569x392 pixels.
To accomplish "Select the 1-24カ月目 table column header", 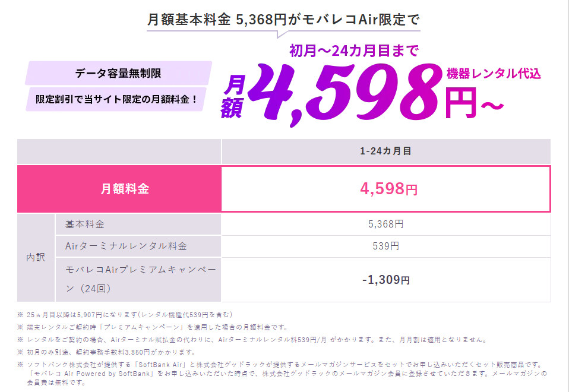I will (x=385, y=151).
